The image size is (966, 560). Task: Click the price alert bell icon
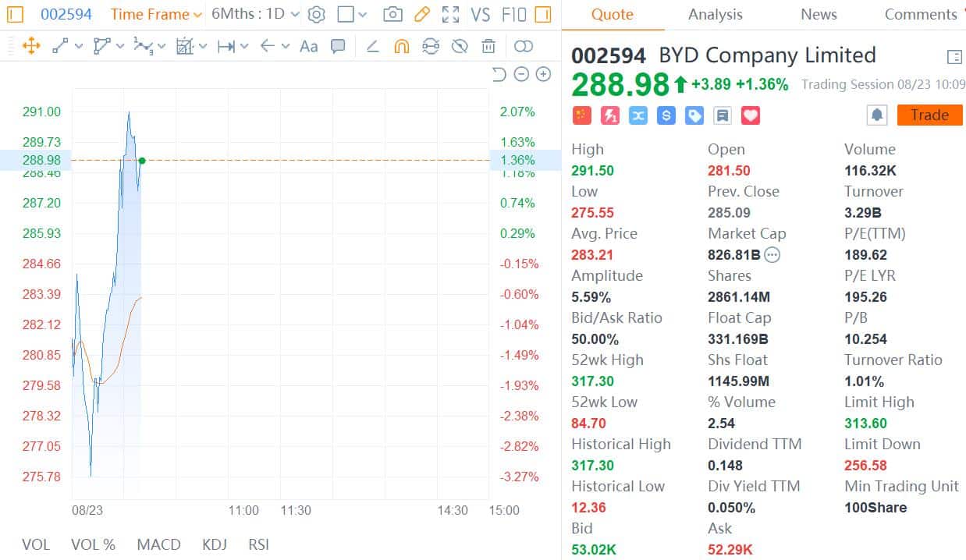[x=877, y=115]
